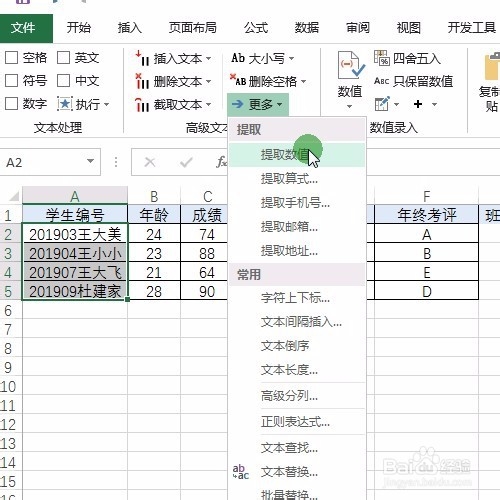Click the 复制粘贴 clipboard icon
The image size is (500, 500).
[492, 66]
